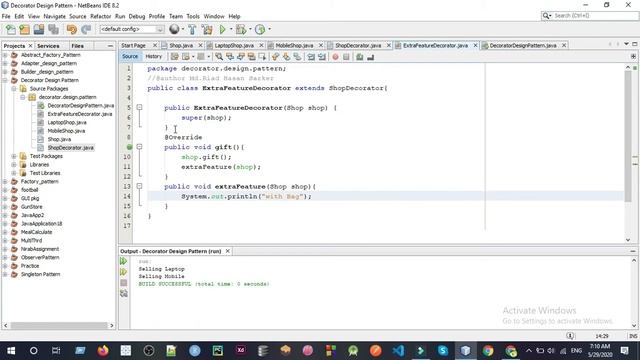Image resolution: width=640 pixels, height=360 pixels.
Task: Expand the Abstract_Factory_Pattern project
Action: point(5,55)
